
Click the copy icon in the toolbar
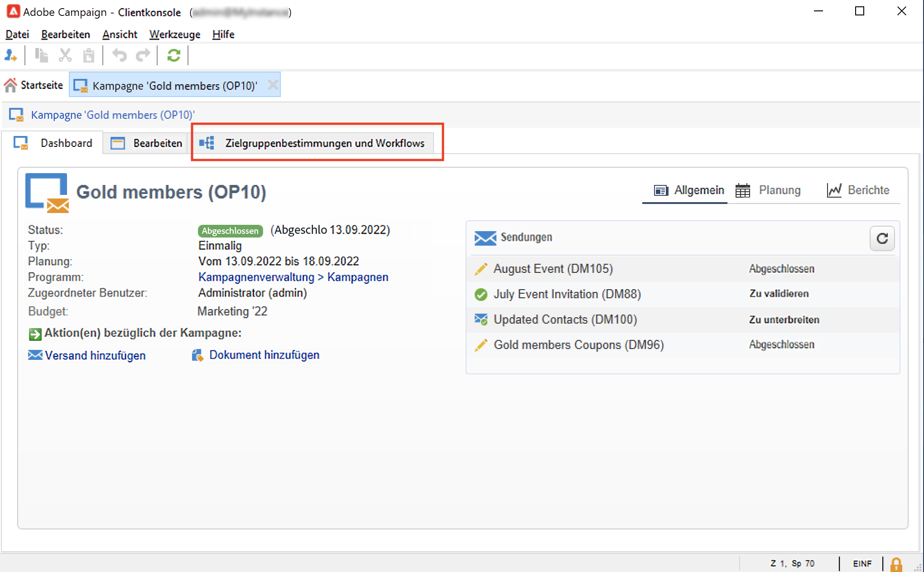42,55
